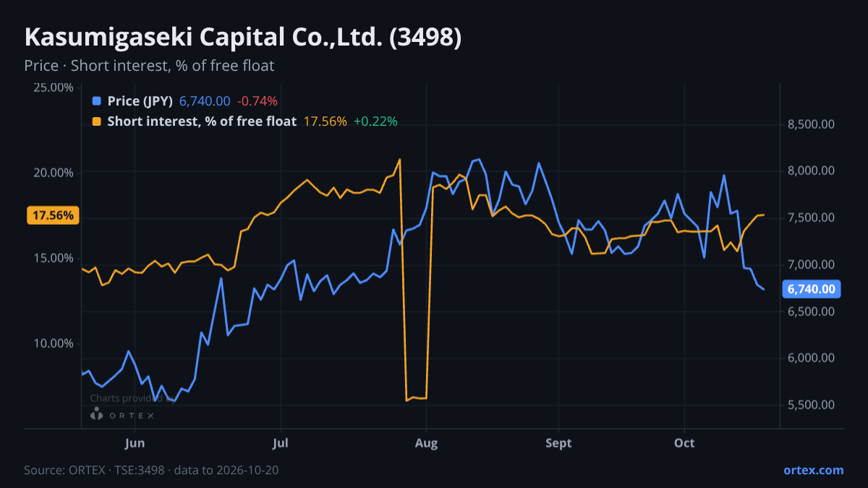The height and width of the screenshot is (488, 868).
Task: Click the 6,500.00 right axis label
Action: point(811,312)
